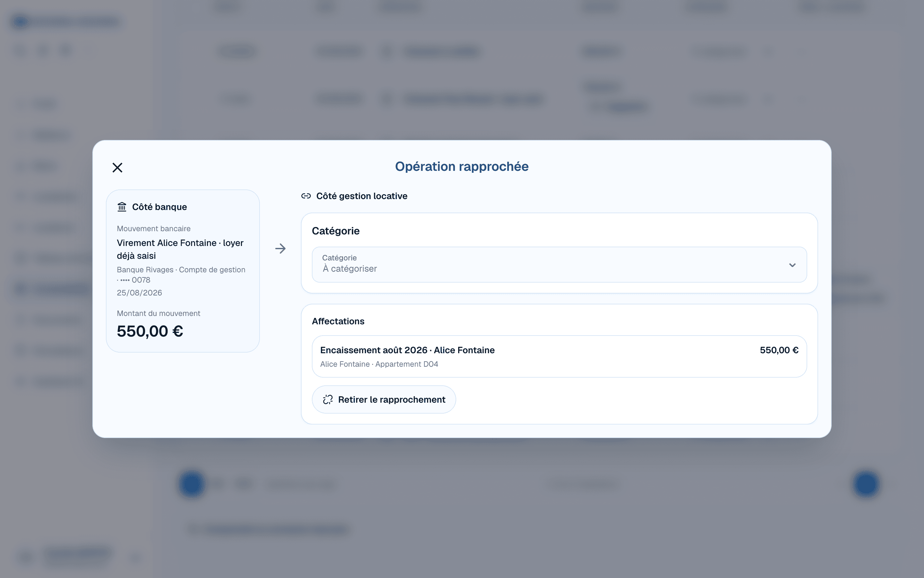Click the date 25/08/2026
The height and width of the screenshot is (578, 924).
point(139,293)
